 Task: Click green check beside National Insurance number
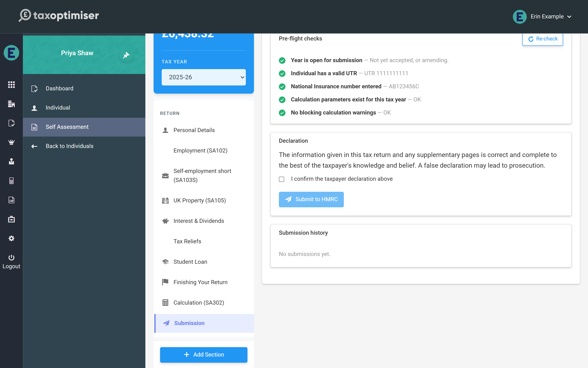tap(282, 87)
